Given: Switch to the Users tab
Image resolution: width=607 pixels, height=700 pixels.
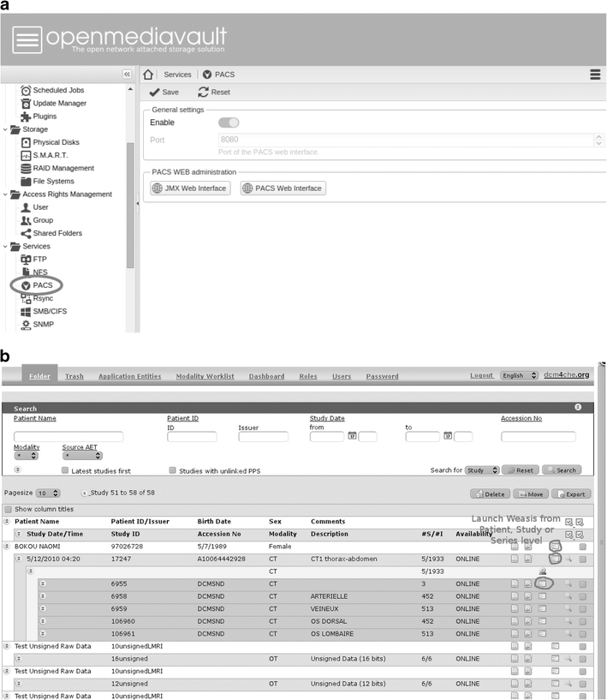Looking at the screenshot, I should pos(342,376).
